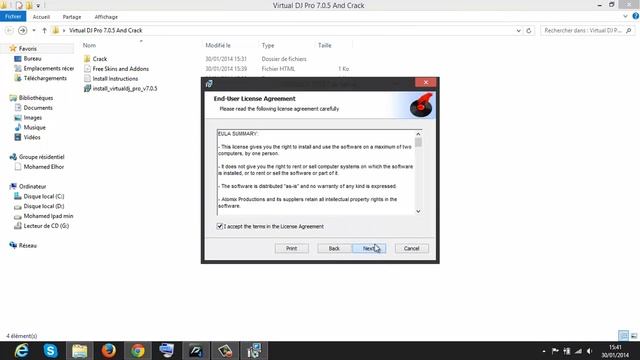Open the Accueil ribbon tab
The width and height of the screenshot is (640, 360).
(x=41, y=17)
